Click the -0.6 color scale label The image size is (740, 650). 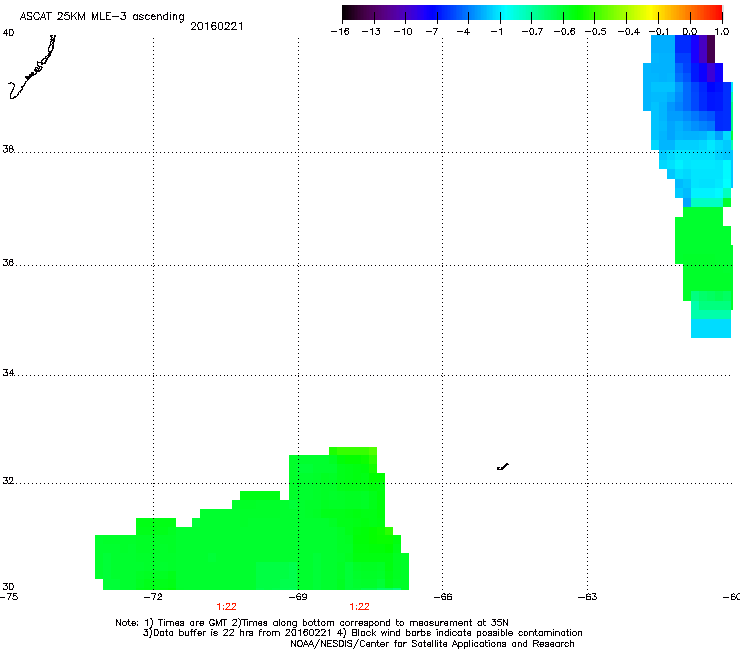[564, 32]
